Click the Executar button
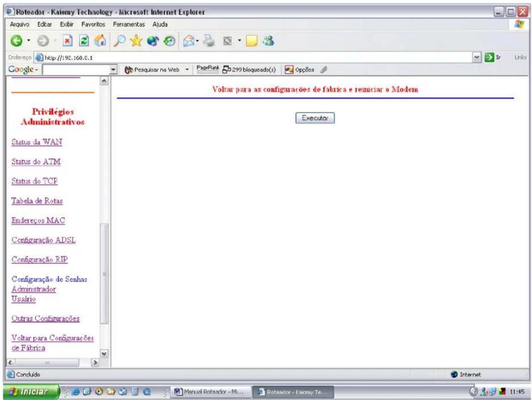Viewport: 532px width, 400px height. tap(315, 118)
